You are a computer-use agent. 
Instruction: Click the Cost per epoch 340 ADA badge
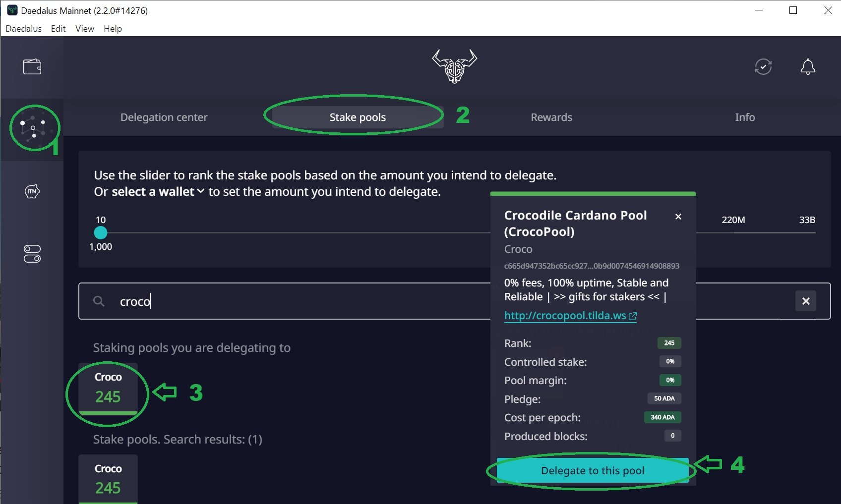tap(662, 417)
